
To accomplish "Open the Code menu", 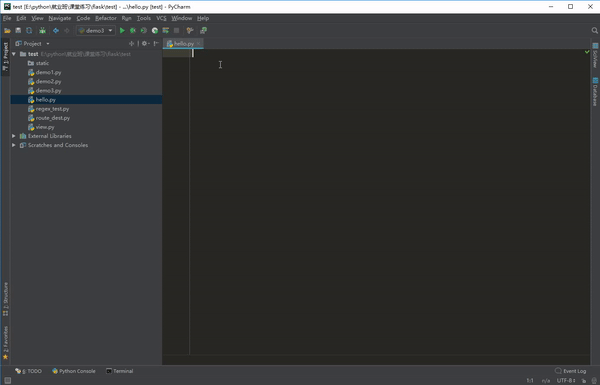I will tap(83, 18).
